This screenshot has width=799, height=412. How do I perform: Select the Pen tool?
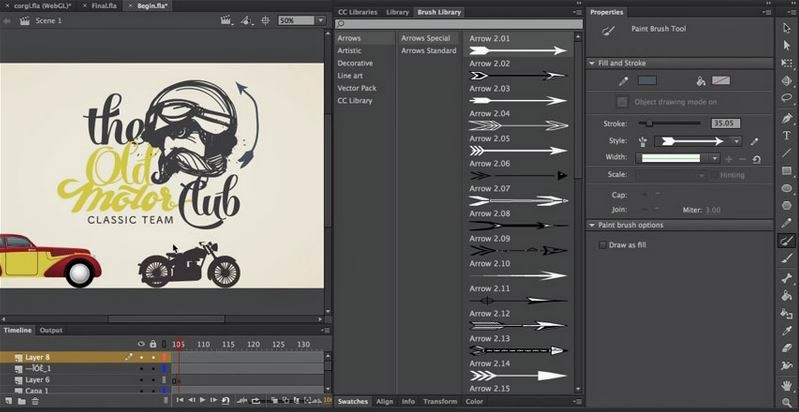[x=787, y=118]
